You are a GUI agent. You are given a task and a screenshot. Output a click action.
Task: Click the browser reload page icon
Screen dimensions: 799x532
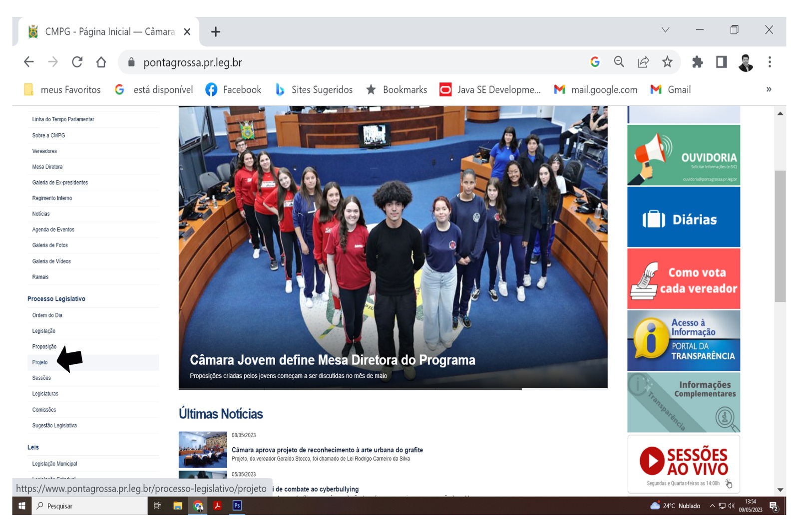pos(77,62)
